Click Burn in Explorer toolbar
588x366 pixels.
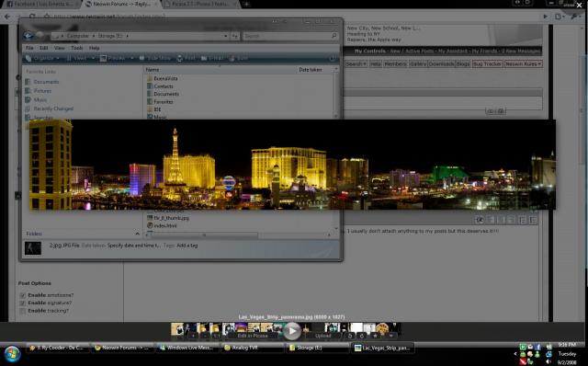pos(239,58)
